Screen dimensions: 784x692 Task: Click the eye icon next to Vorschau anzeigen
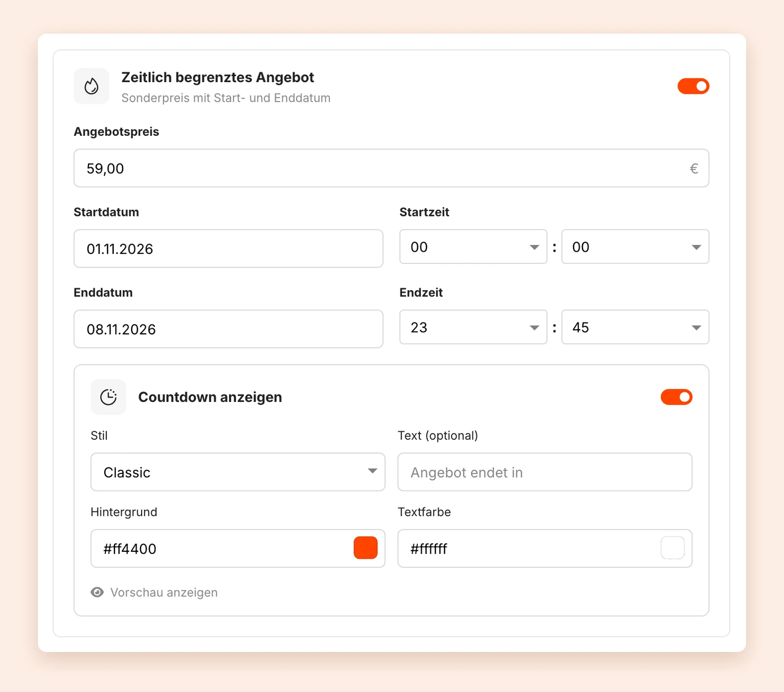click(97, 592)
